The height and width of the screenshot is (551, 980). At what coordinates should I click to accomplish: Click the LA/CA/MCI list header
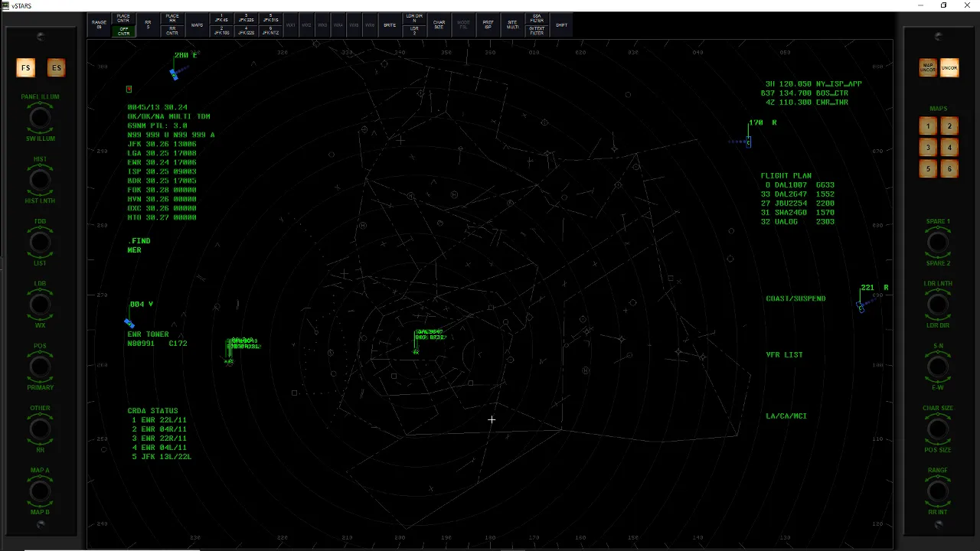pos(786,416)
